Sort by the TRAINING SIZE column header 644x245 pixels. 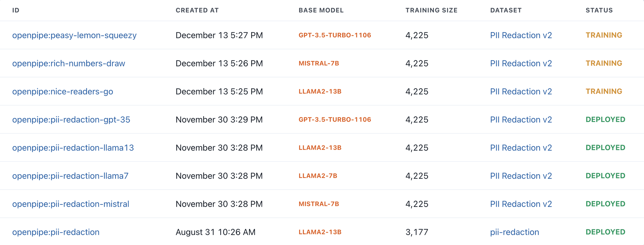click(431, 10)
